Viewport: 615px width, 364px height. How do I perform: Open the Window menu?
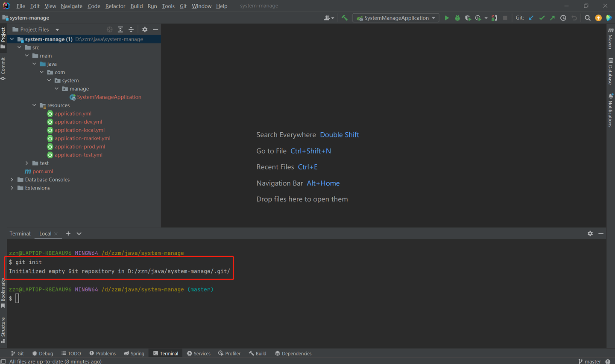pyautogui.click(x=201, y=6)
